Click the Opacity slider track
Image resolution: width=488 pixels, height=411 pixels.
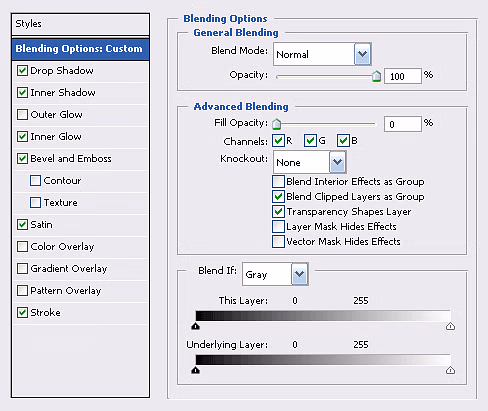(326, 76)
